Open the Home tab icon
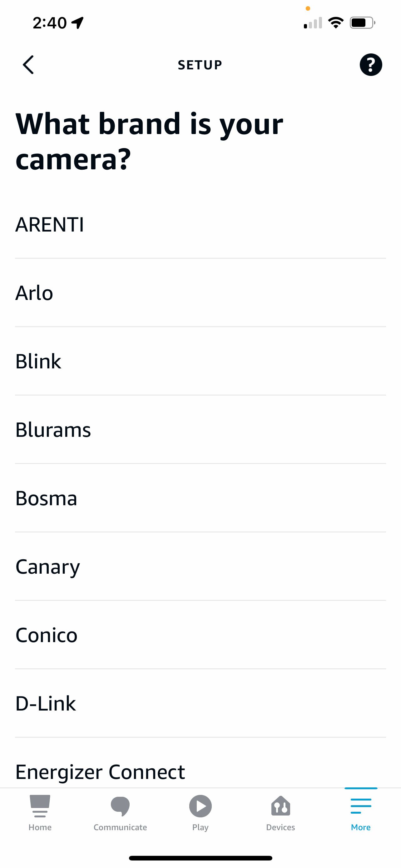The width and height of the screenshot is (401, 868). click(x=40, y=812)
